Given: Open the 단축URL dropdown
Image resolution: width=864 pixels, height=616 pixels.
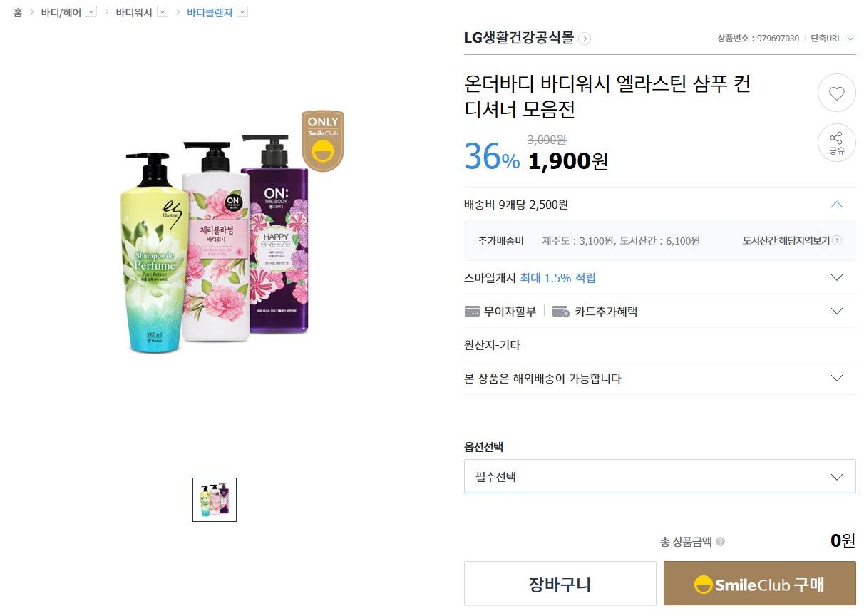Looking at the screenshot, I should click(x=850, y=38).
